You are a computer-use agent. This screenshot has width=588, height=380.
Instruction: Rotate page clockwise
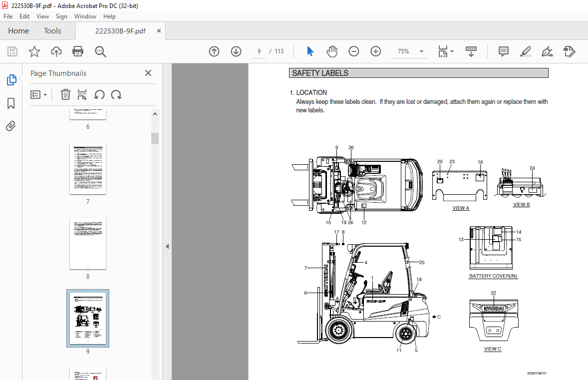tap(116, 94)
